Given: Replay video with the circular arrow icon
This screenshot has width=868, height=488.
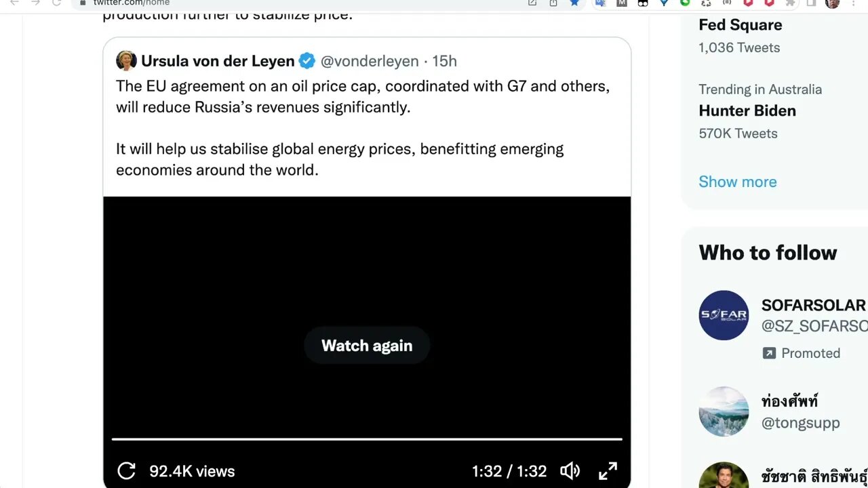Looking at the screenshot, I should click(x=126, y=471).
